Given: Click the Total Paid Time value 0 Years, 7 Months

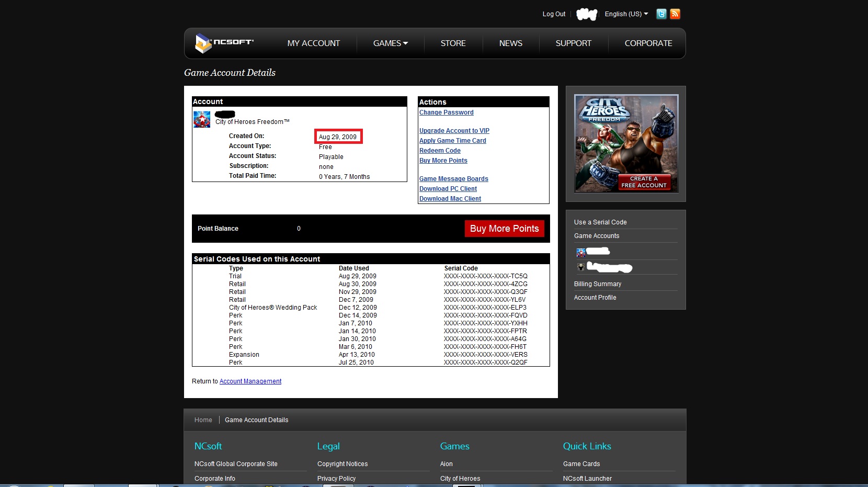Looking at the screenshot, I should click(344, 177).
